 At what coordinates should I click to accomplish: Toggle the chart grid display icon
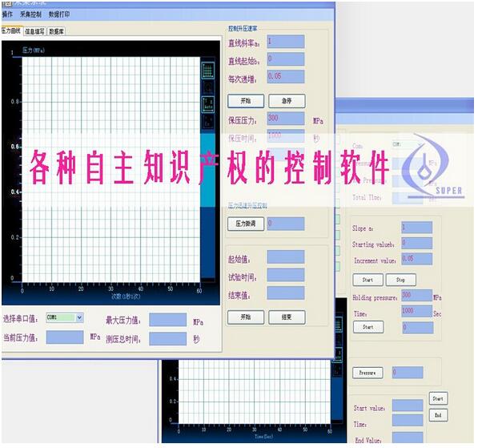coord(208,71)
